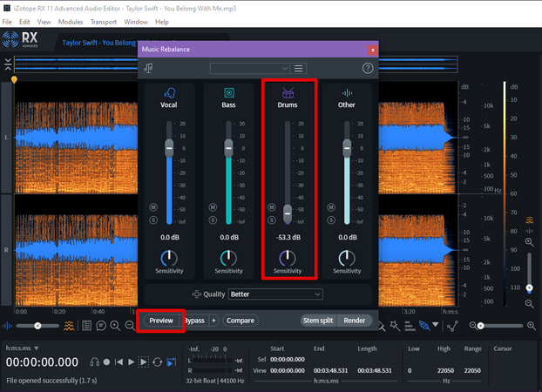Solo the Other stem
This screenshot has height=392, width=542.
click(331, 220)
